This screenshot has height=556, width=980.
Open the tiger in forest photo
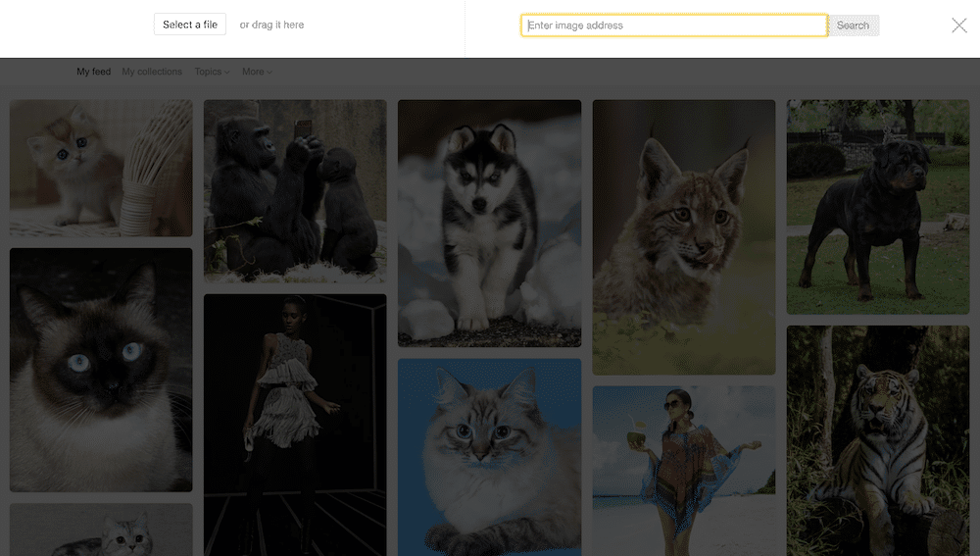pyautogui.click(x=877, y=440)
